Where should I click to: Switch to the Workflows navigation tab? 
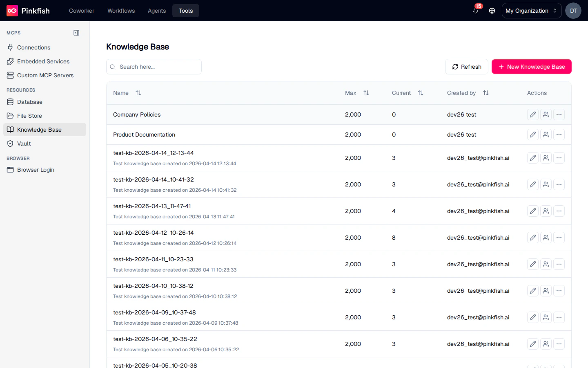click(x=121, y=11)
